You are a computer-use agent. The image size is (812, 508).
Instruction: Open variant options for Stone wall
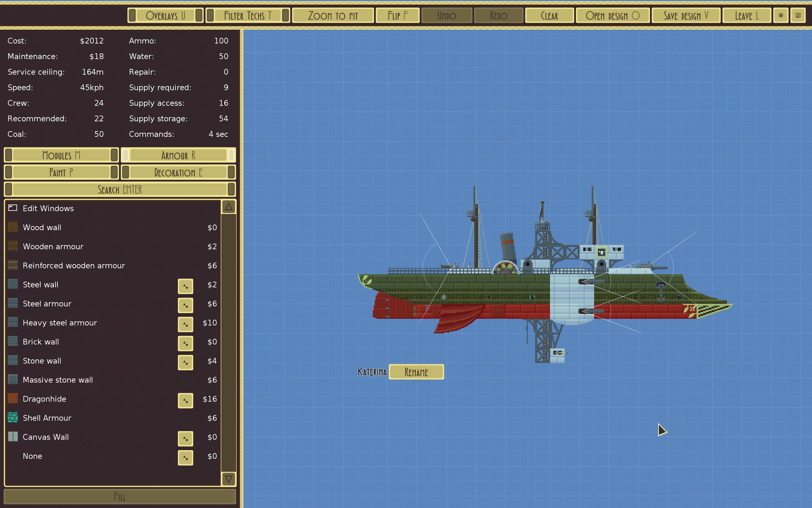click(x=186, y=362)
